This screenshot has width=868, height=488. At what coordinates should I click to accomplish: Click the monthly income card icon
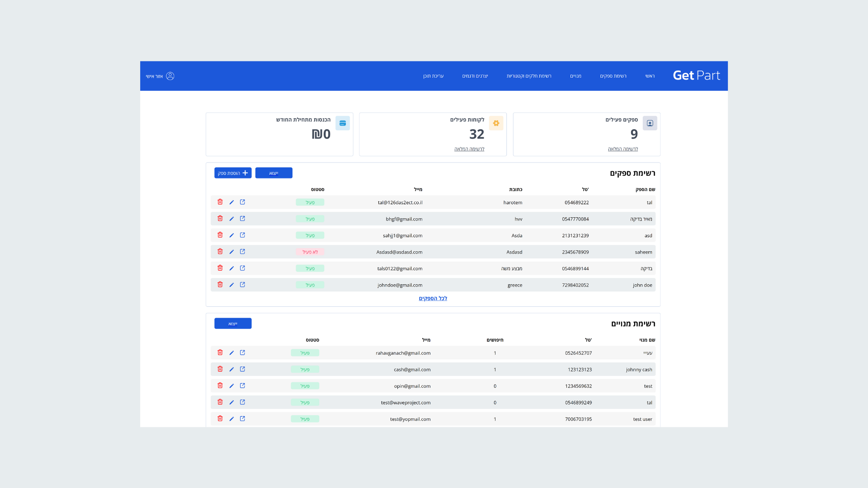343,123
